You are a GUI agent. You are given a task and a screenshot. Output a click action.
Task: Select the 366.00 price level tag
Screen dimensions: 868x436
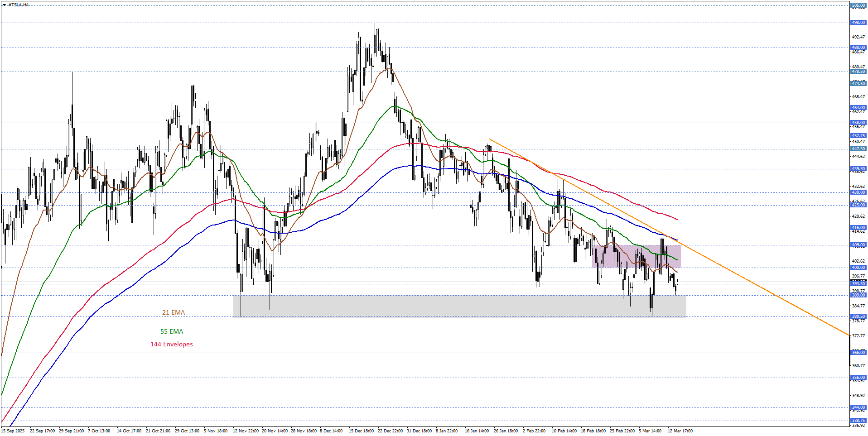point(858,353)
